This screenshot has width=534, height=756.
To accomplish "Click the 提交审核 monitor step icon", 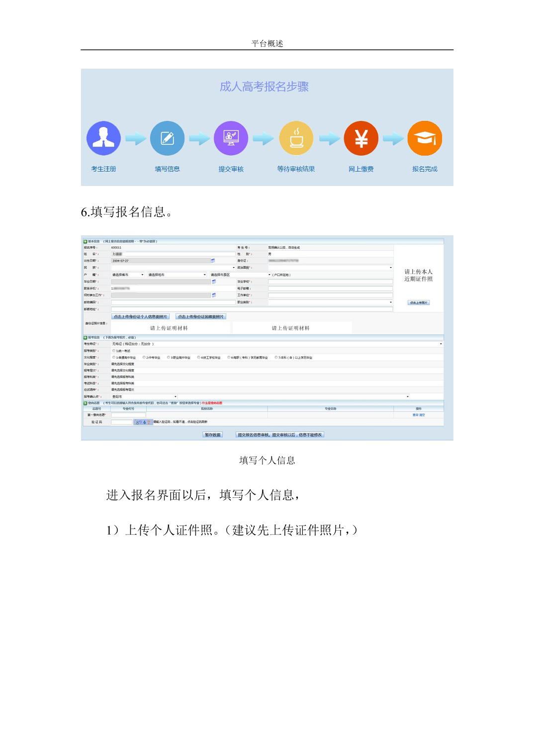I will pyautogui.click(x=231, y=138).
